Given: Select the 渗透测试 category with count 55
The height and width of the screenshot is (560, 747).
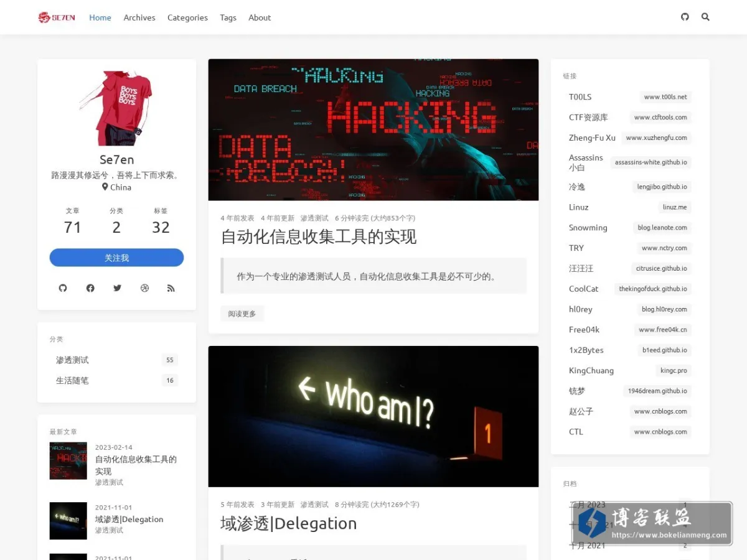Looking at the screenshot, I should (116, 360).
